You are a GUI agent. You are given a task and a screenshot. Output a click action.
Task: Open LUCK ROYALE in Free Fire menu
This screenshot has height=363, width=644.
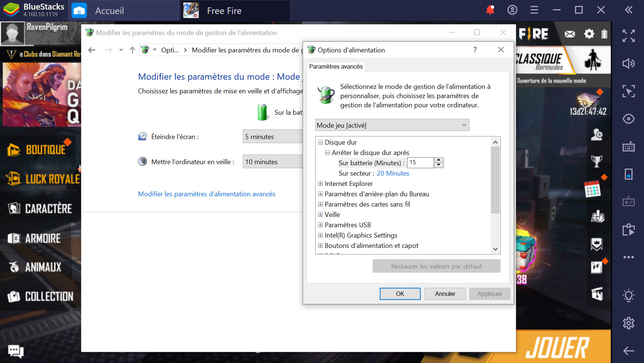click(43, 179)
